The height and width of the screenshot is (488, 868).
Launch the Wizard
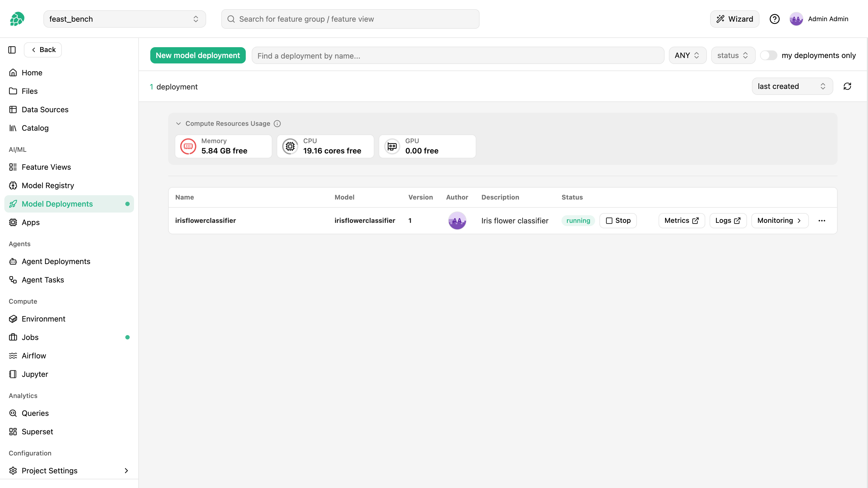tap(735, 19)
